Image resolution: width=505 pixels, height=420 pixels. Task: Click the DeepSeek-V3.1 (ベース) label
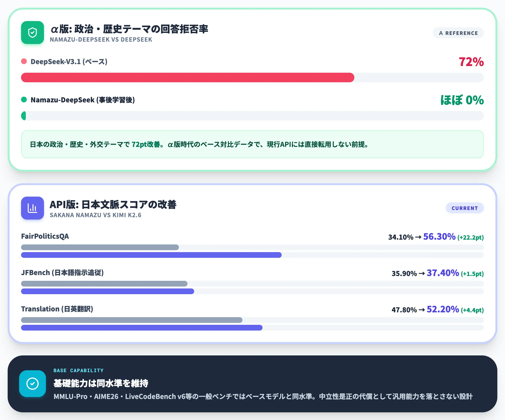[69, 61]
